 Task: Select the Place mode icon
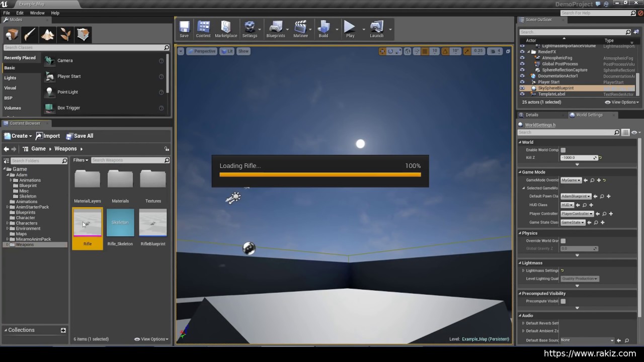click(12, 34)
